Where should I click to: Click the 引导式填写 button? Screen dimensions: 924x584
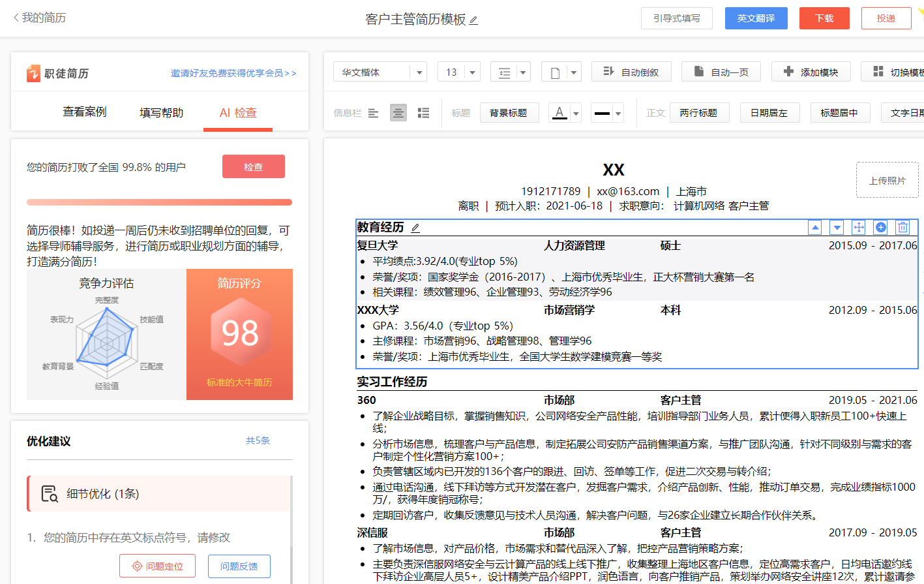(677, 18)
